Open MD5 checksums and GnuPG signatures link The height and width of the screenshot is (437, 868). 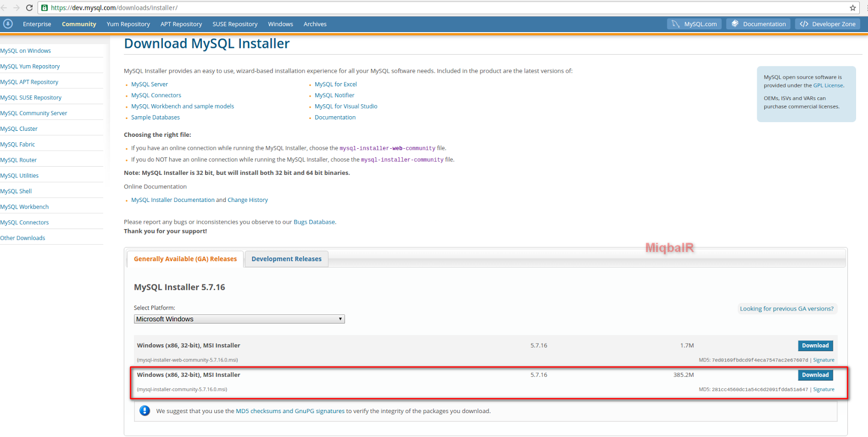[290, 411]
